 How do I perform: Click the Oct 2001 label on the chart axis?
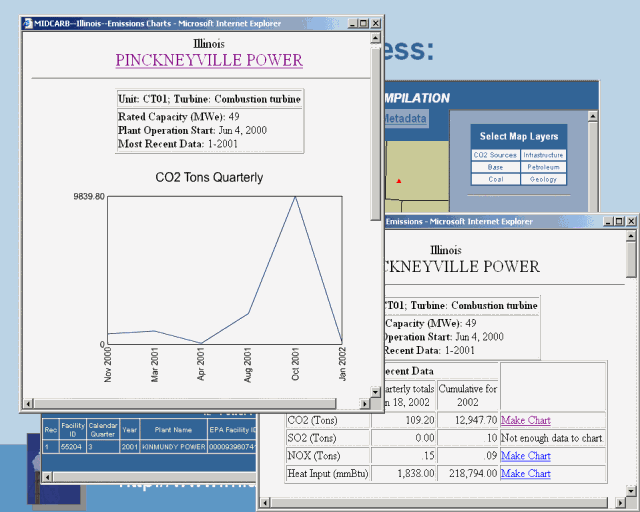tap(295, 364)
